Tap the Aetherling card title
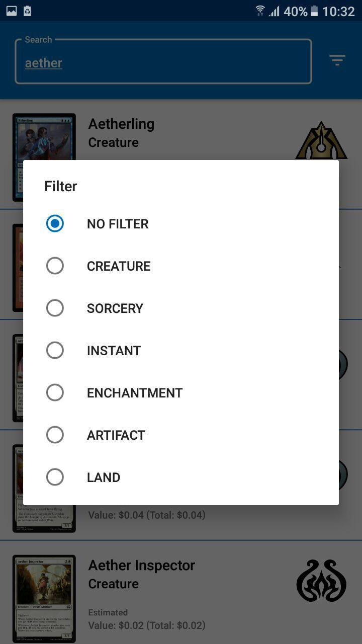This screenshot has height=644, width=362. 121,124
